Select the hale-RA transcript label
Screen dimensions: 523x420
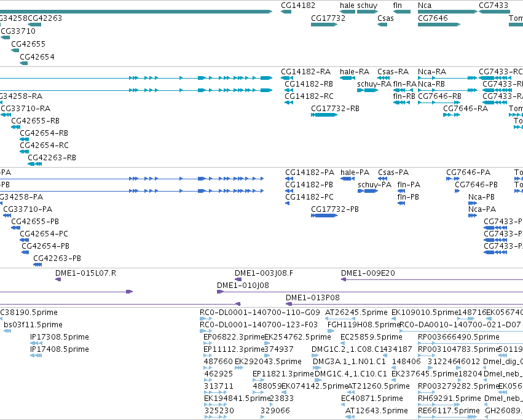pyautogui.click(x=355, y=72)
